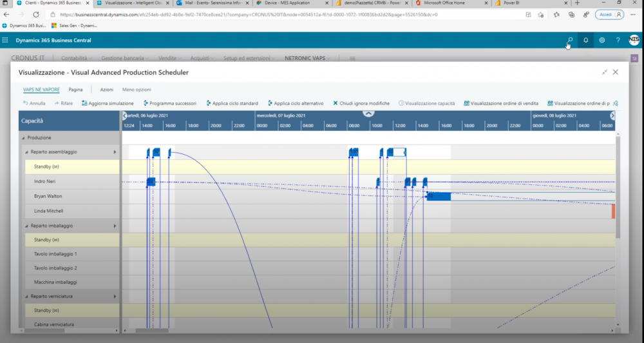The width and height of the screenshot is (644, 343).
Task: Open the Gestione bancaria dropdown
Action: point(125,58)
